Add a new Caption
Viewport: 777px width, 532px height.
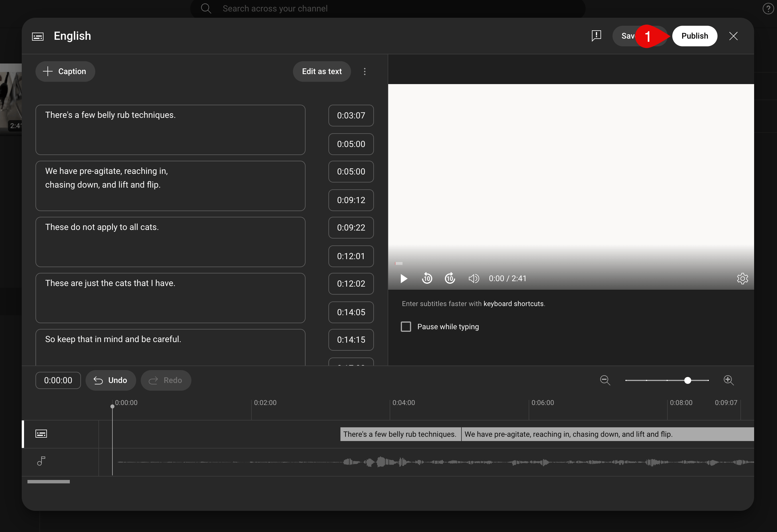tap(65, 72)
